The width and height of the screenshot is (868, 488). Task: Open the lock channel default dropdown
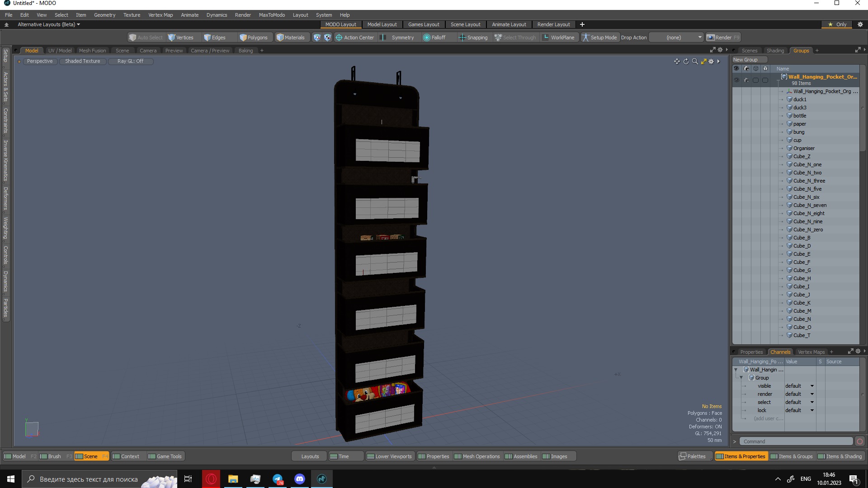click(800, 410)
